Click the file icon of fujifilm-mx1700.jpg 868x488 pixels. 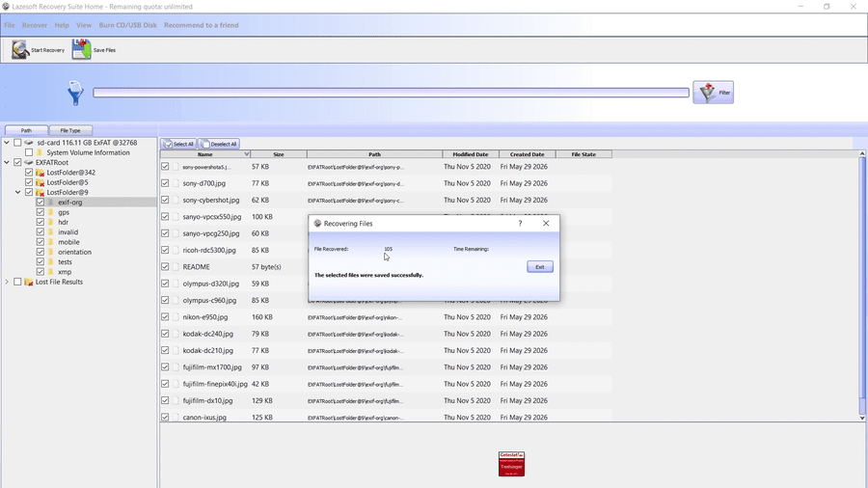tap(176, 366)
